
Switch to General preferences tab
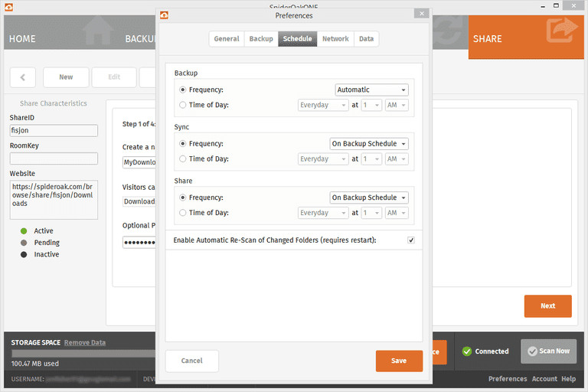click(x=227, y=39)
